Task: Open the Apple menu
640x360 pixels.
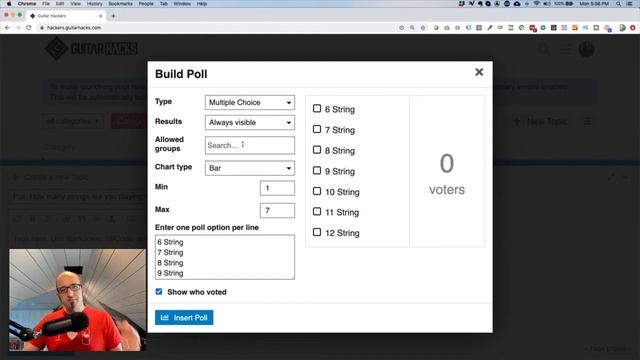Action: click(9, 4)
